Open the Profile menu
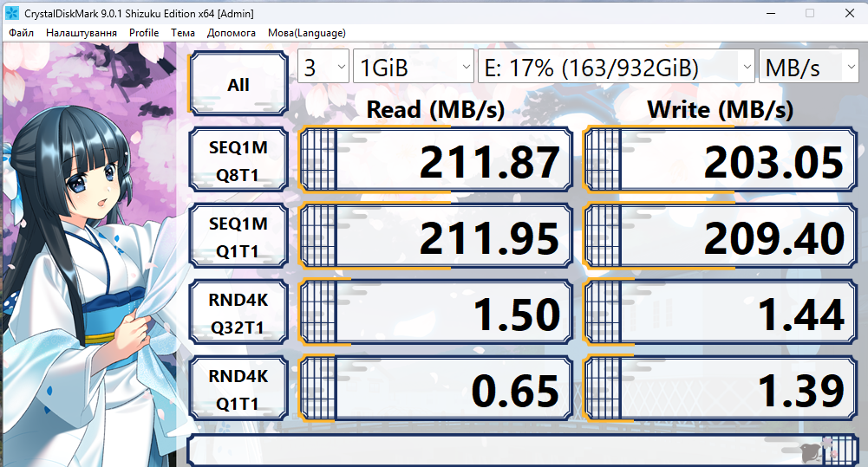The image size is (868, 467). tap(144, 33)
